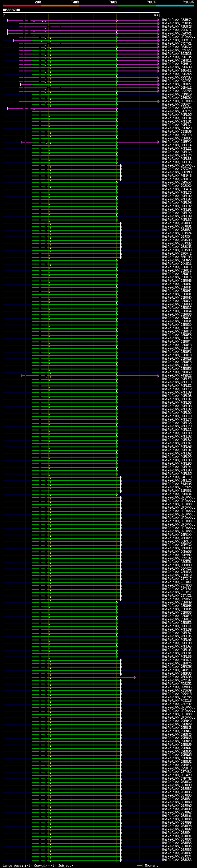This screenshot has height=868, width=197.
Task: Select the UniRef100_O23755 label
Action: pyautogui.click(x=177, y=91)
